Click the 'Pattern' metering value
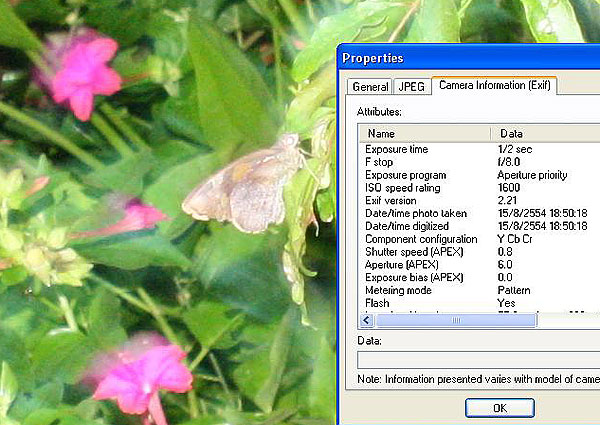The height and width of the screenshot is (425, 600). pyautogui.click(x=514, y=290)
